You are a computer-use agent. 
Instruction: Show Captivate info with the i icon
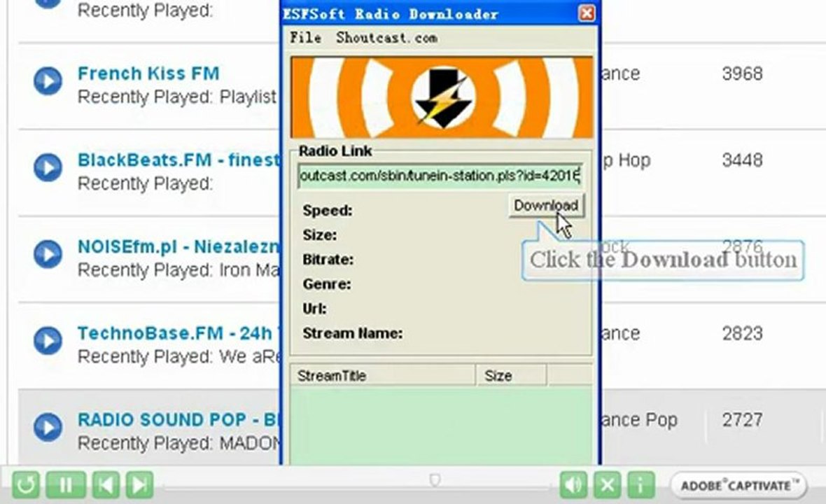[x=640, y=484]
